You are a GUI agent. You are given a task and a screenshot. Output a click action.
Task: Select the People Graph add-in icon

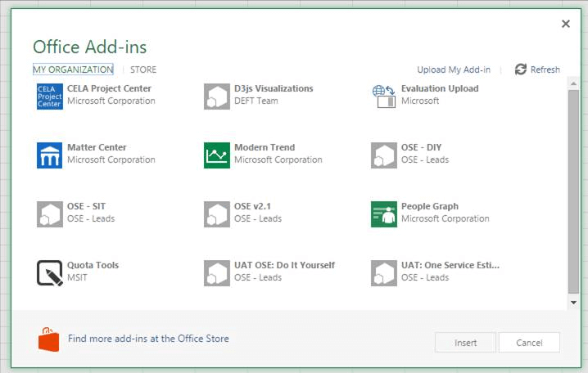pos(384,213)
